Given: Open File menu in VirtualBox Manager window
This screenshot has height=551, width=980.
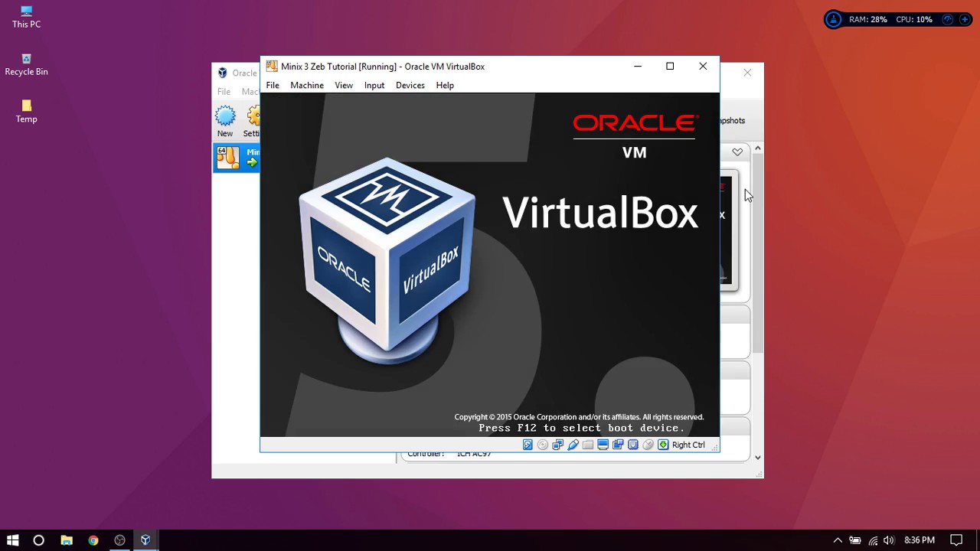Looking at the screenshot, I should click(x=224, y=92).
